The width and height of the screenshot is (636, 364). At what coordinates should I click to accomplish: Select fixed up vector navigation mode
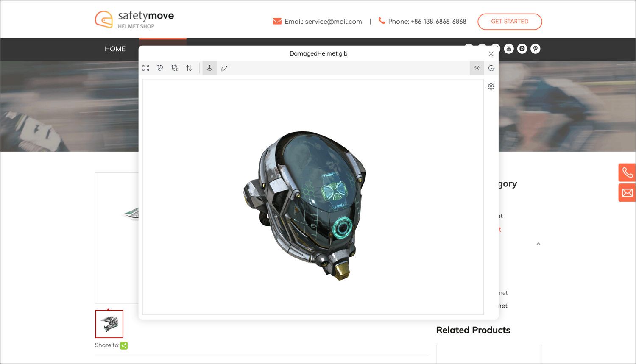(209, 68)
